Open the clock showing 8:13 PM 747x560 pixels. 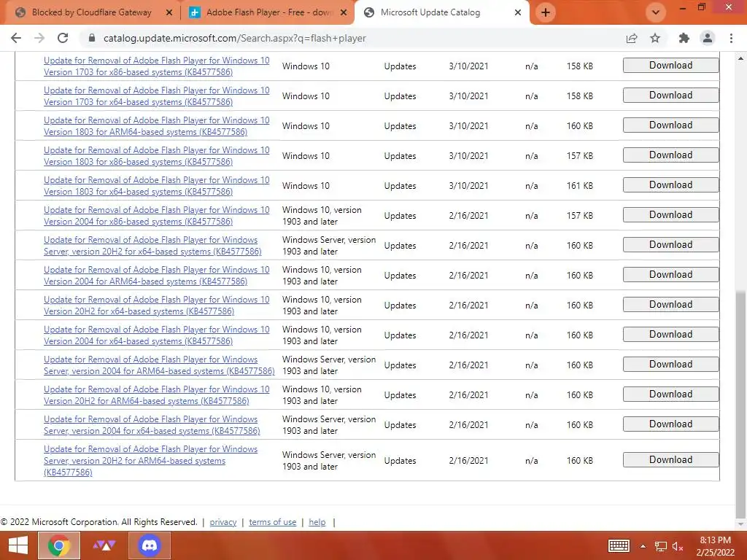[715, 546]
